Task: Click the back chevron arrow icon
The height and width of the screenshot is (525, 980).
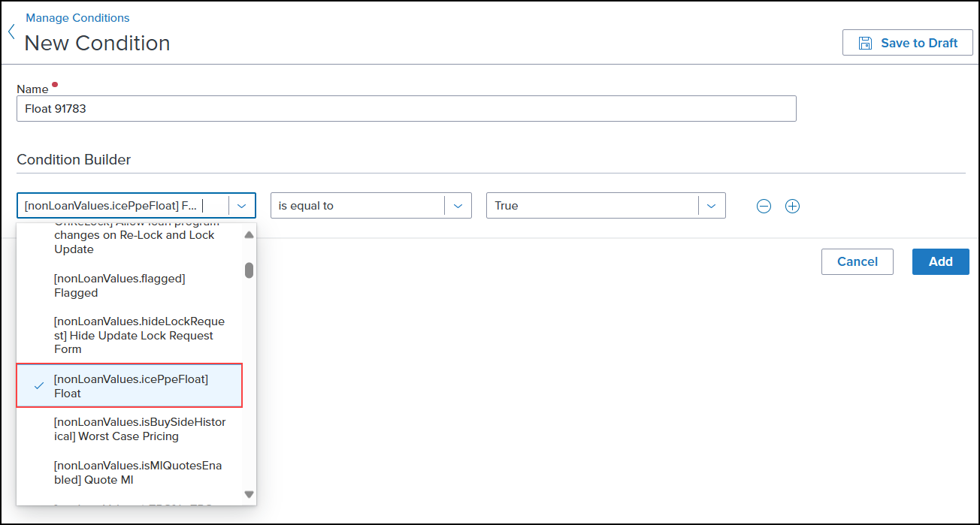Action: [11, 32]
